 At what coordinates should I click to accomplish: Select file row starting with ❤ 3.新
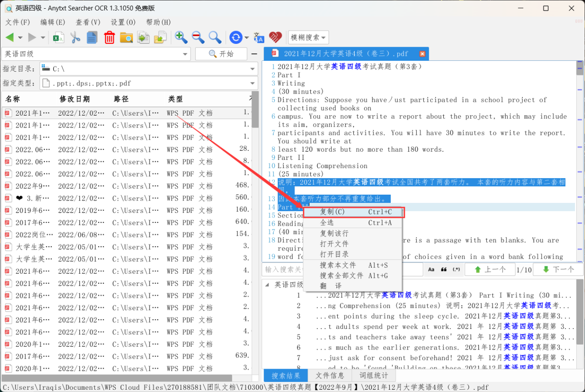point(127,198)
